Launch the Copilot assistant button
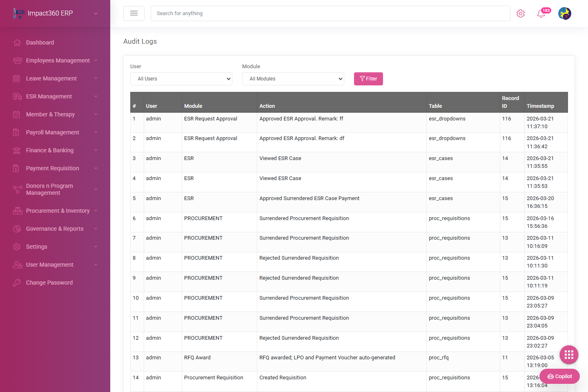 point(559,376)
